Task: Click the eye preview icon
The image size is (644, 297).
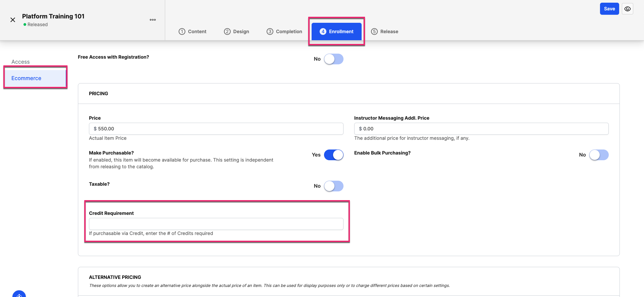Action: tap(628, 9)
